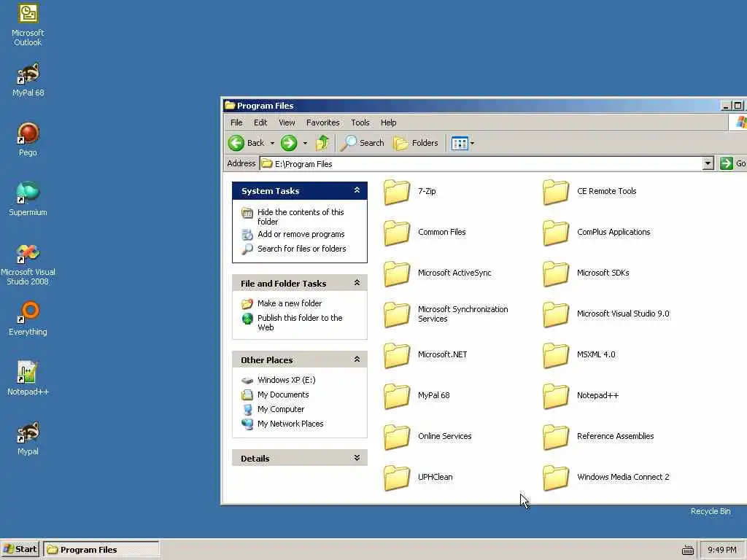This screenshot has height=560, width=747.
Task: Click Search for files or folders
Action: coord(301,249)
